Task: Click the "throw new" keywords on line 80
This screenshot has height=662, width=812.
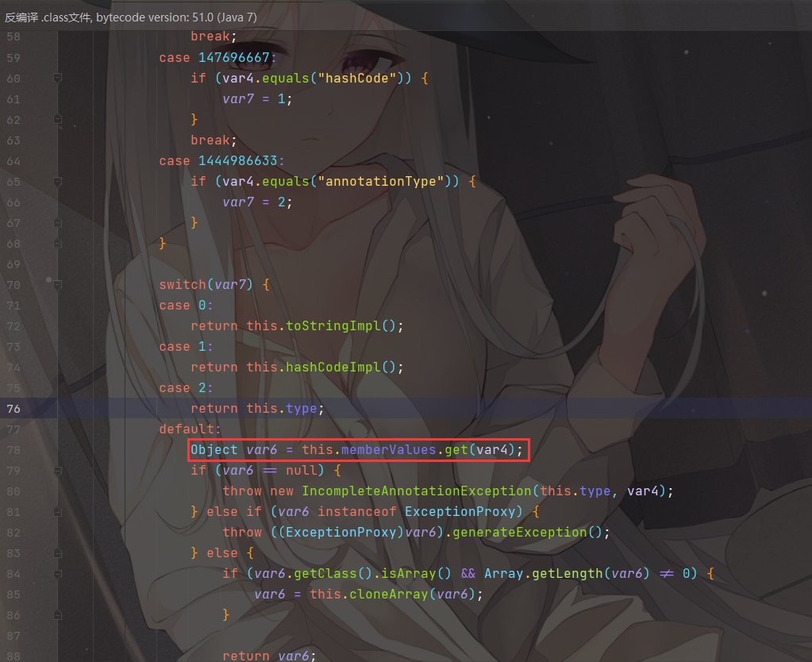Action: [258, 491]
